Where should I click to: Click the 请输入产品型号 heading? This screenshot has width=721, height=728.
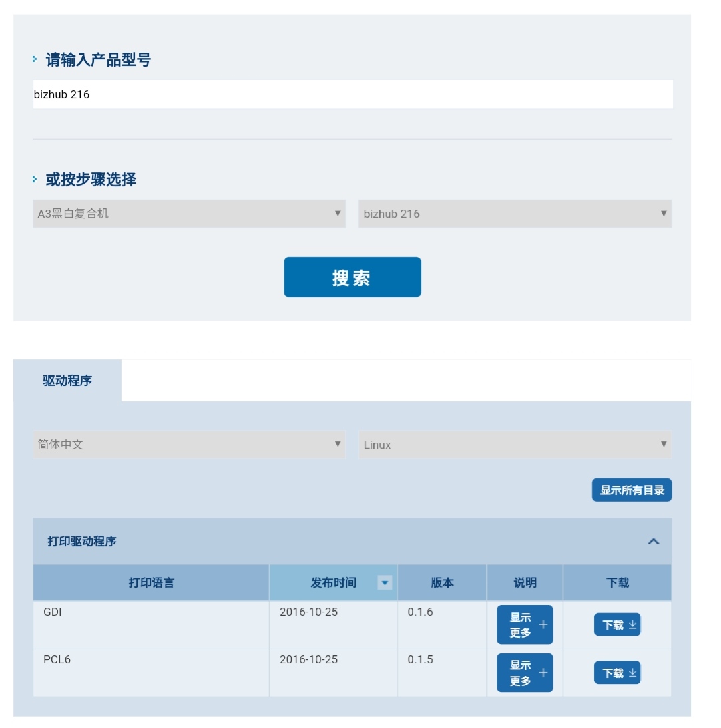[98, 60]
